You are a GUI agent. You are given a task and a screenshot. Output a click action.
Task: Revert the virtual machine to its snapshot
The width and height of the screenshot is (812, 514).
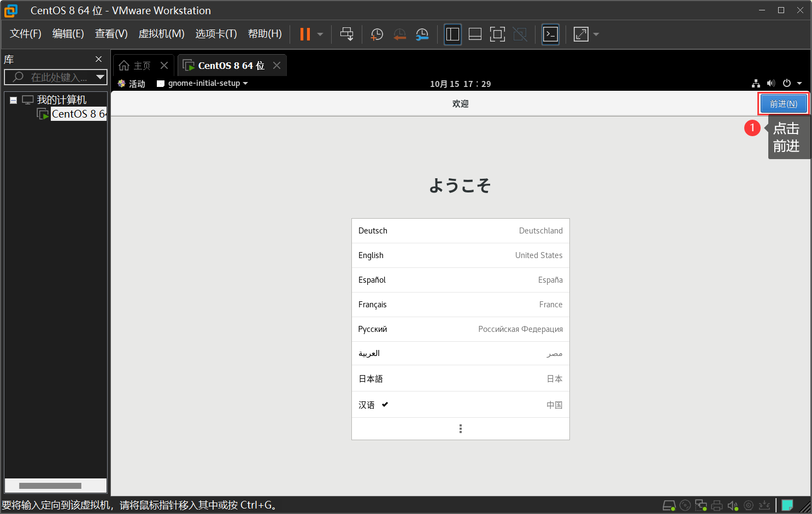(400, 34)
